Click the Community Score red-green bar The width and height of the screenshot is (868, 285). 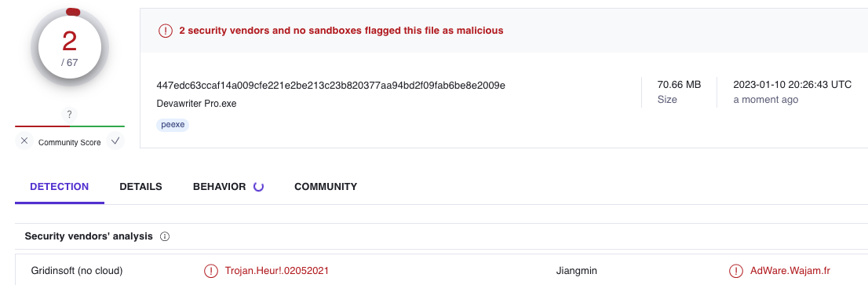[70, 126]
